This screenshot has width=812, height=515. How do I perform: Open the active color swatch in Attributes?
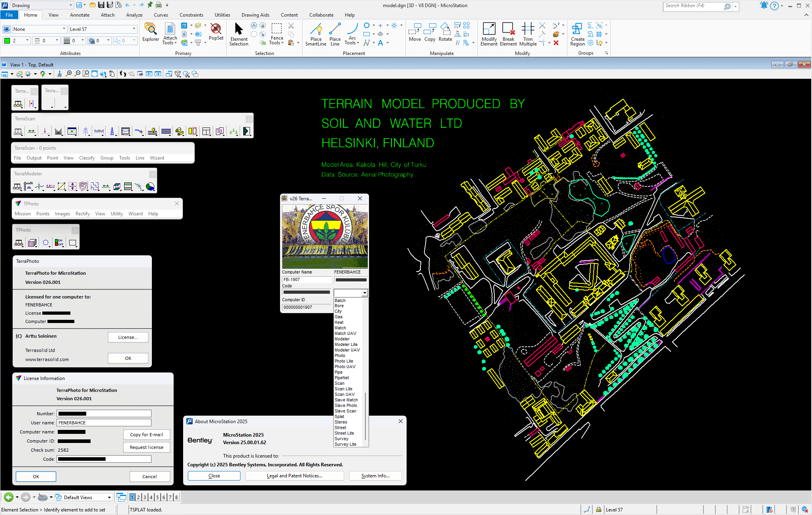click(x=6, y=40)
